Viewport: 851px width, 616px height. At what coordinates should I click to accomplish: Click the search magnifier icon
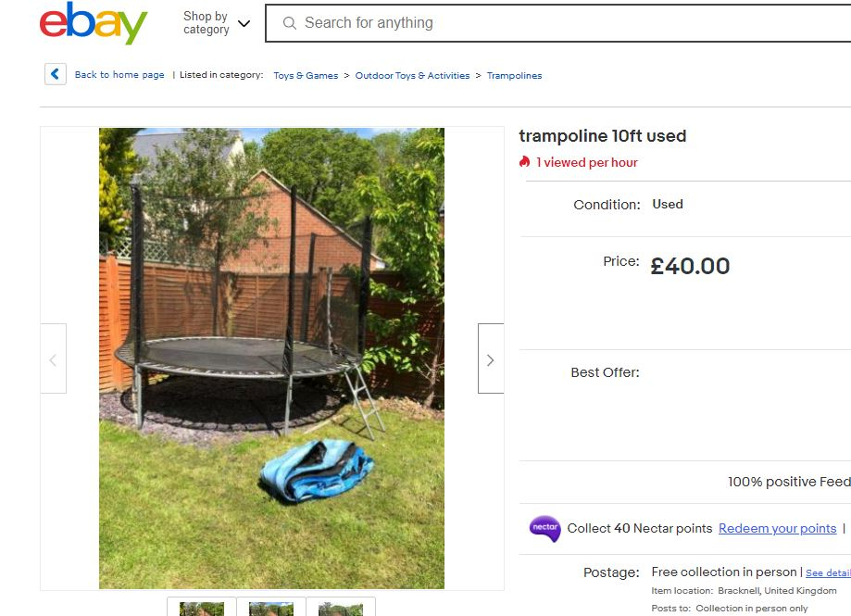point(290,23)
